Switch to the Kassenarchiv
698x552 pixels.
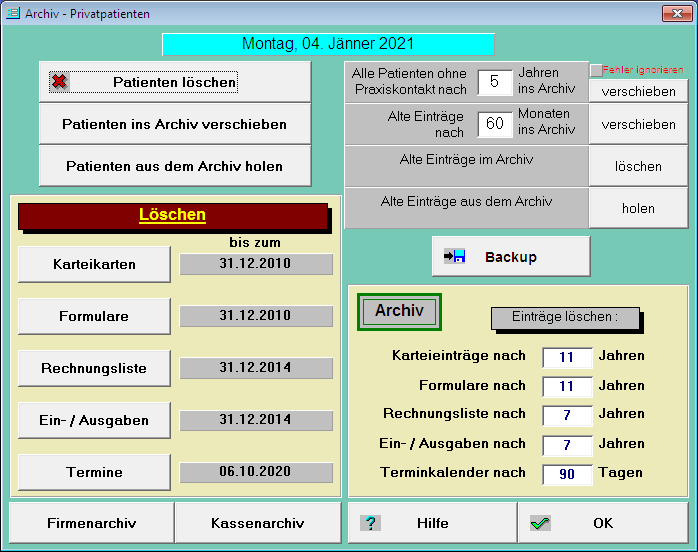click(x=257, y=523)
